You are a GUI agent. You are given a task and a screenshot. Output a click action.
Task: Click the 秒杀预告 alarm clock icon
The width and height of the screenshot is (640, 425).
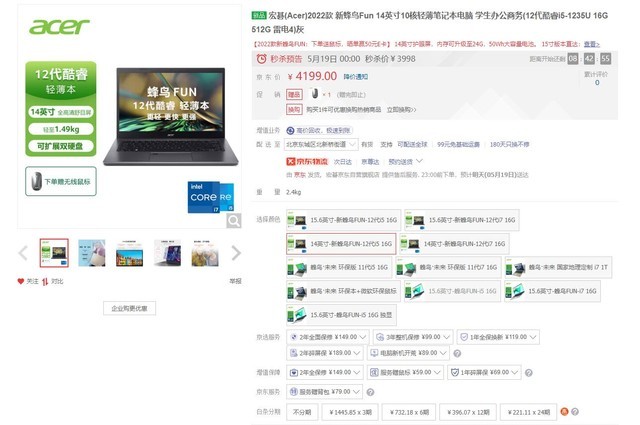261,59
